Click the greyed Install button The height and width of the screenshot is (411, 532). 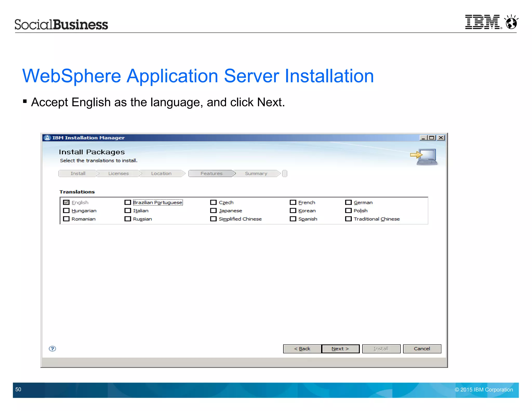[381, 349]
